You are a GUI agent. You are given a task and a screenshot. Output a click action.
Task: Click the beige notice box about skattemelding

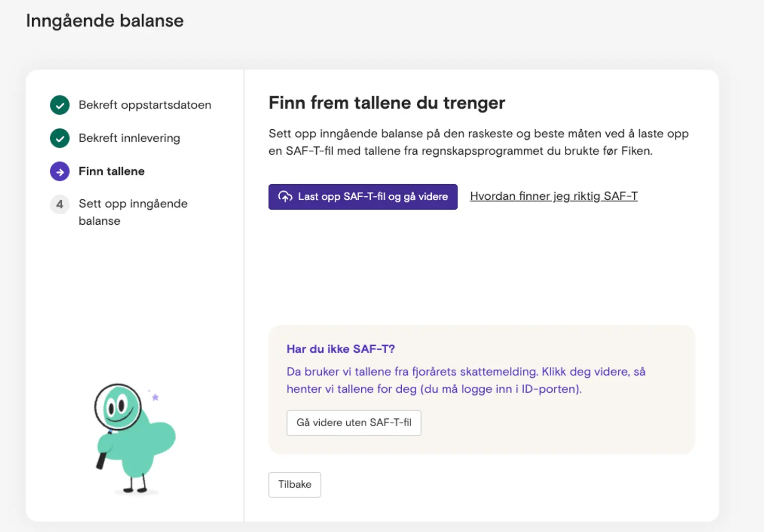[481, 389]
